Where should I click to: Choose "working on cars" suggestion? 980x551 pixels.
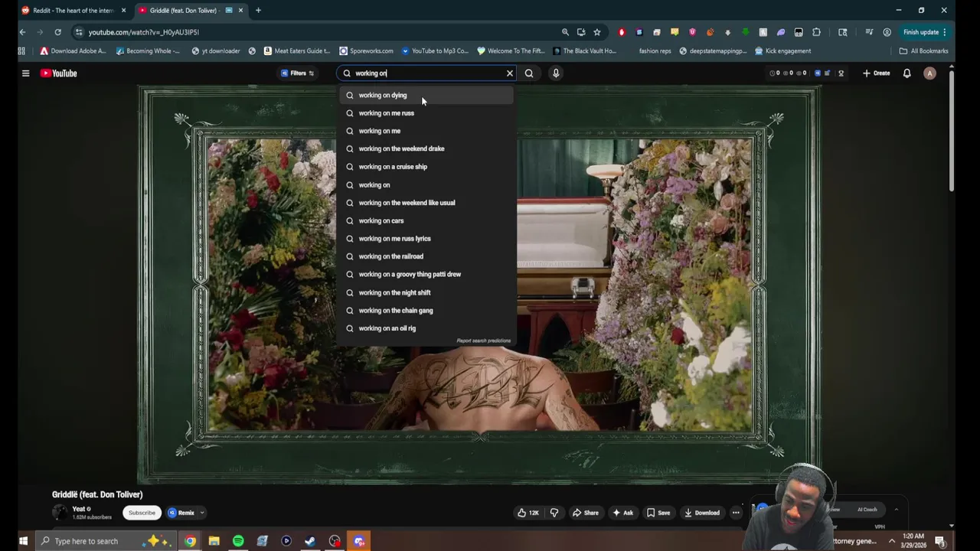426,220
